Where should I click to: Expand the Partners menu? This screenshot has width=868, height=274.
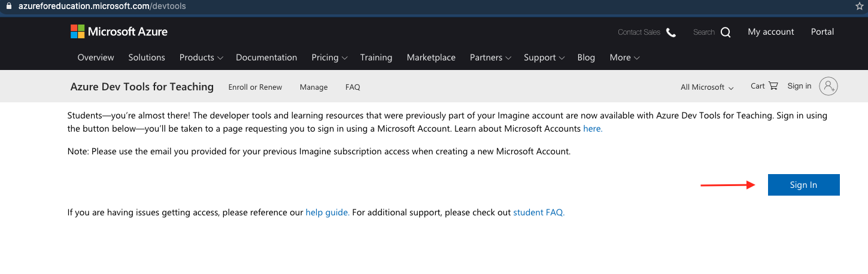490,57
